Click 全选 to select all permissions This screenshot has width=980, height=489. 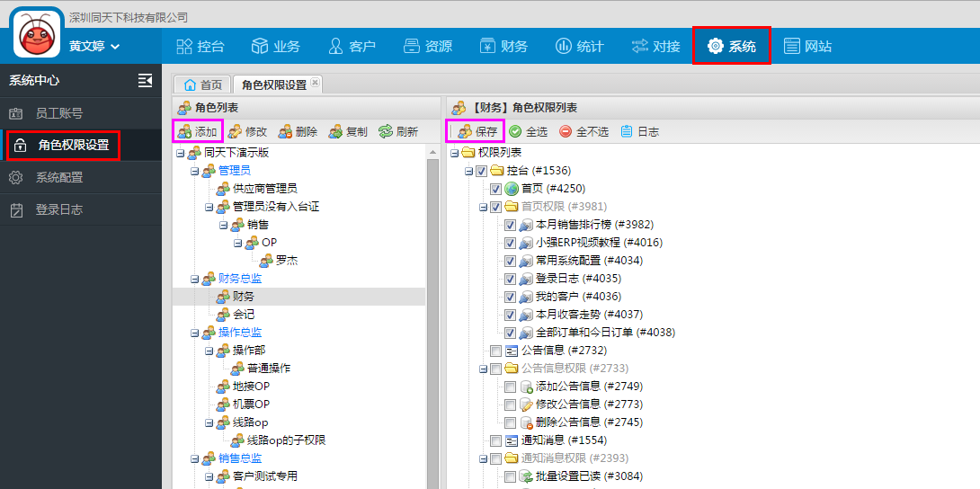tap(528, 132)
